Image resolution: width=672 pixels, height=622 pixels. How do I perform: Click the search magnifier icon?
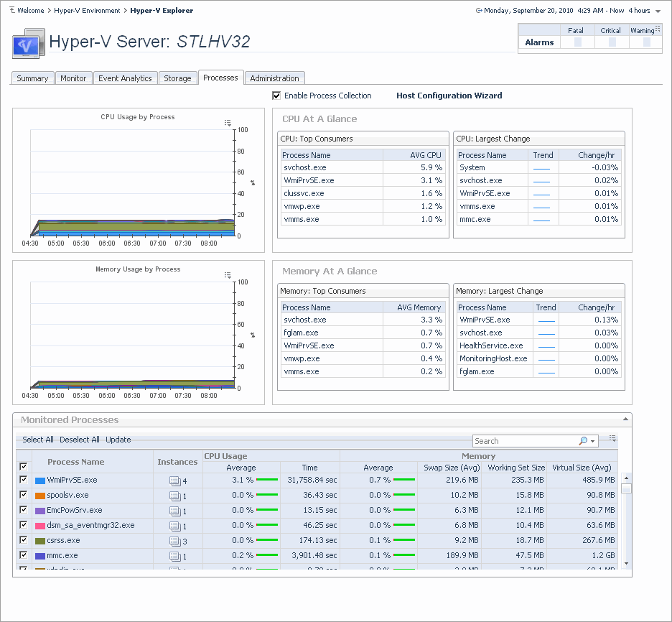pos(583,441)
